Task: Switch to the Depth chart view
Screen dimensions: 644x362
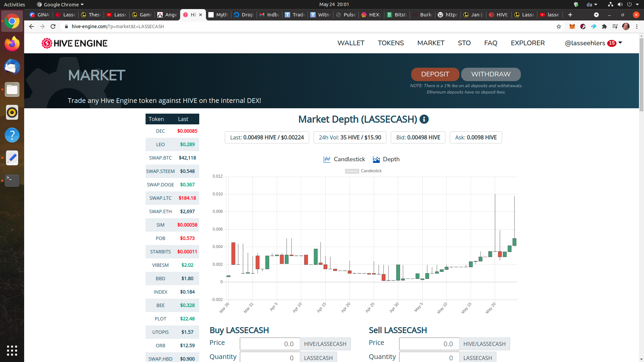Action: tap(386, 159)
